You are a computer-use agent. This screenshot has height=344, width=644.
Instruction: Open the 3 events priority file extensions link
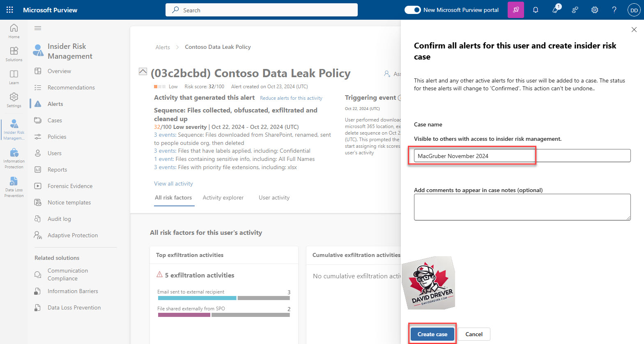[165, 167]
